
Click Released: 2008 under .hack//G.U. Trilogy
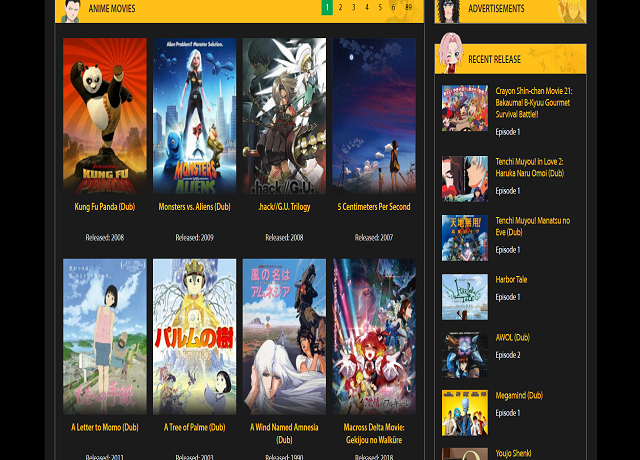click(284, 238)
